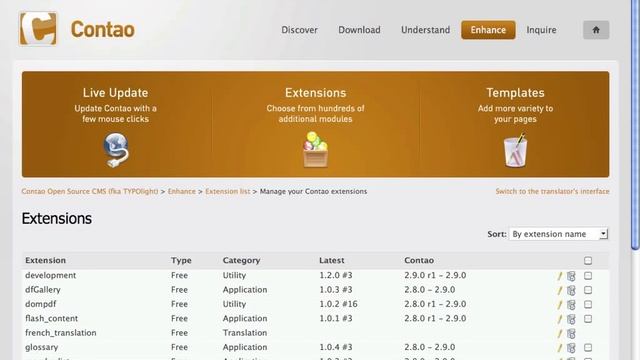
Task: Check the dompdf extension checkbox
Action: pos(588,304)
